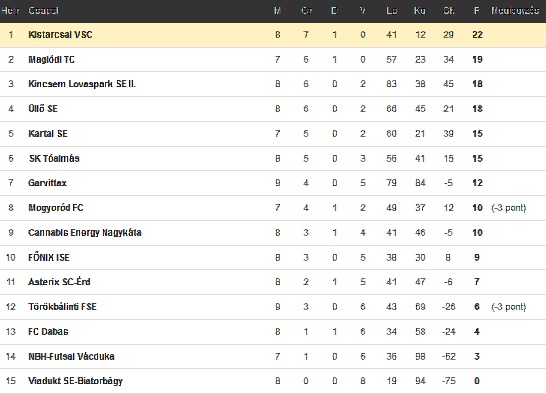Screen dimensions: 546x394
Task: Click the FŐNIX ISE team name
Action: [49, 257]
